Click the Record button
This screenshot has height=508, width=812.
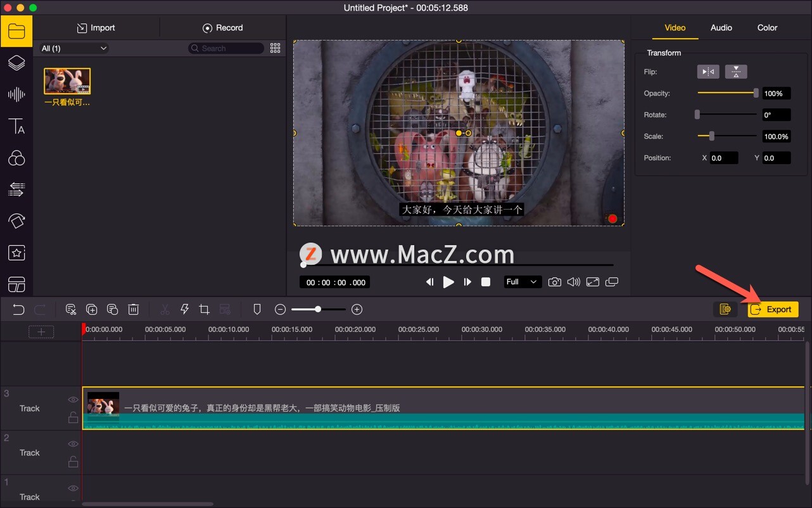pyautogui.click(x=223, y=28)
